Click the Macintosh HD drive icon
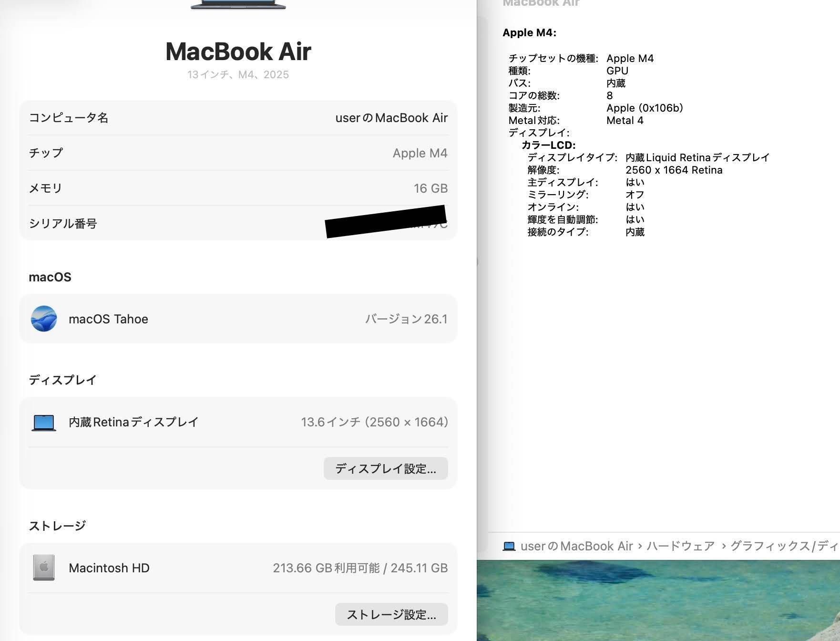This screenshot has height=641, width=840. (44, 568)
